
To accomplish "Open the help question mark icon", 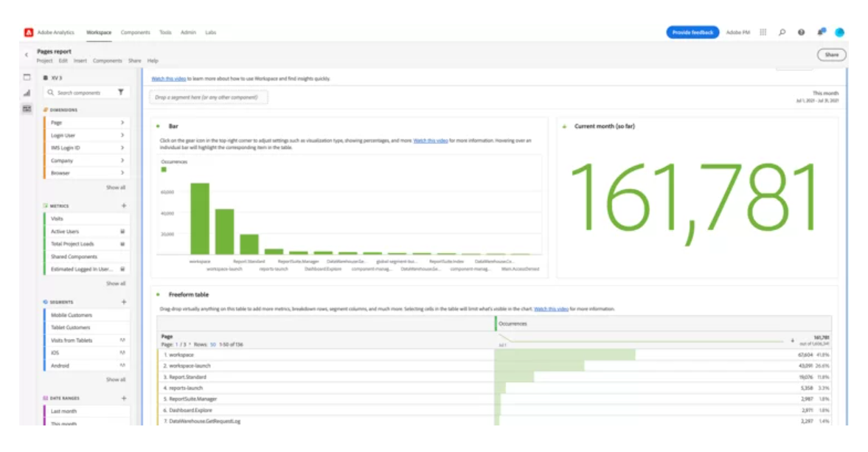I will (x=801, y=32).
